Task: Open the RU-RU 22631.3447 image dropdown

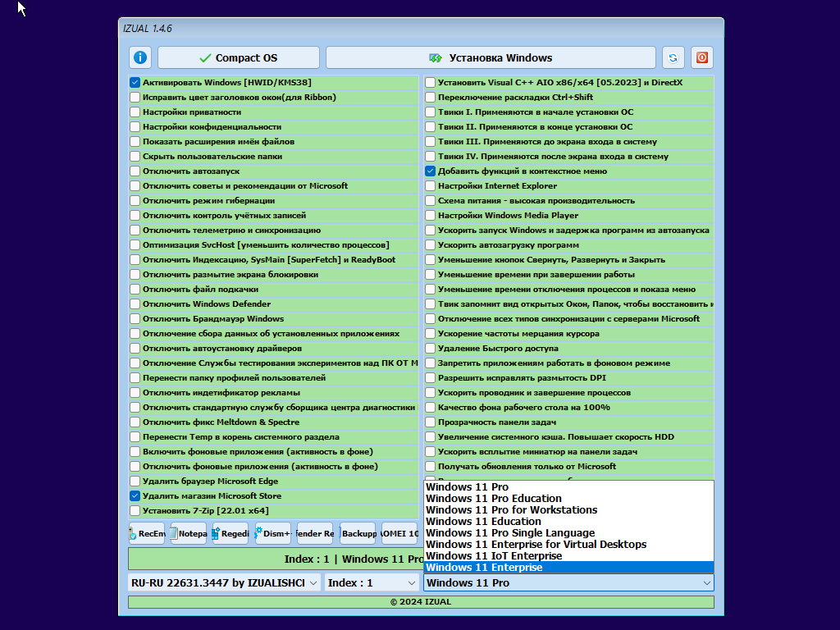Action: 224,582
